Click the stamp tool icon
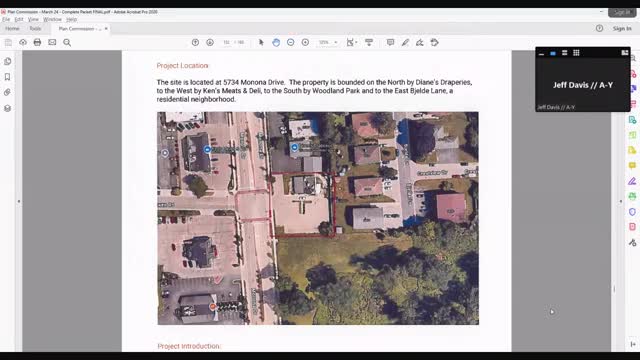 pos(434,42)
